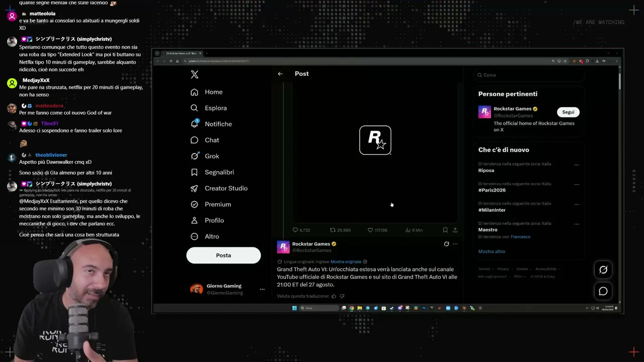Image resolution: width=644 pixels, height=362 pixels.
Task: Click Rockstar Games avatar on reply post
Action: [x=283, y=247]
